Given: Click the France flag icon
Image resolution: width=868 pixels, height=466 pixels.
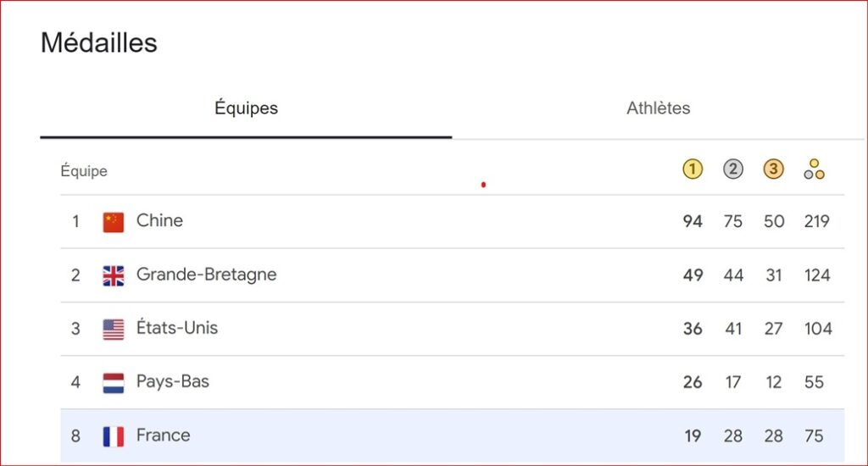Looking at the screenshot, I should coord(114,436).
